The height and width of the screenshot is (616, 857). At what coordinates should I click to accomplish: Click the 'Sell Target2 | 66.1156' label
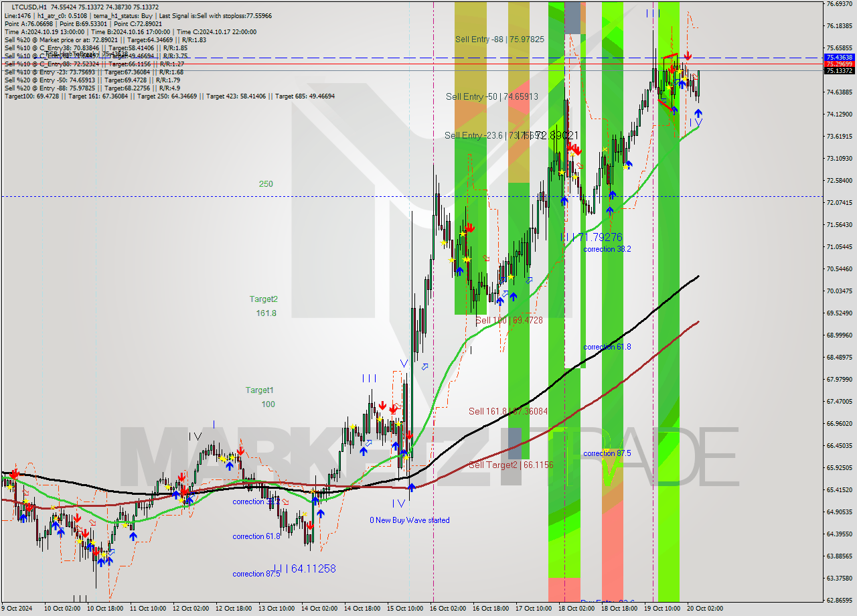tap(511, 465)
